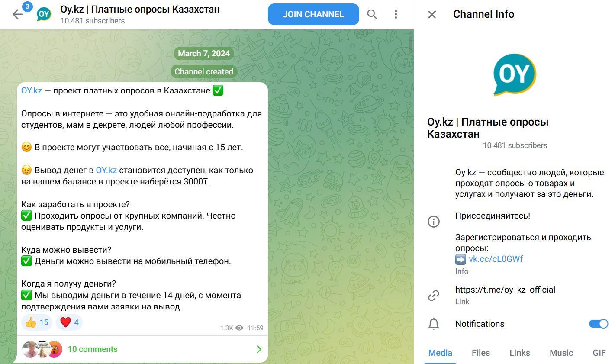Viewport: 615px width, 364px height.
Task: Switch to the Files tab
Action: pyautogui.click(x=480, y=353)
